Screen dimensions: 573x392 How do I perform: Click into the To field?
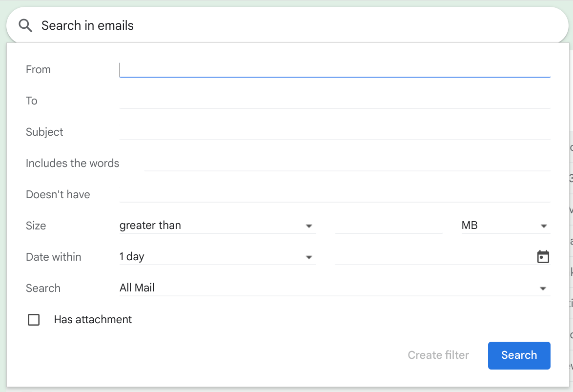pyautogui.click(x=334, y=101)
